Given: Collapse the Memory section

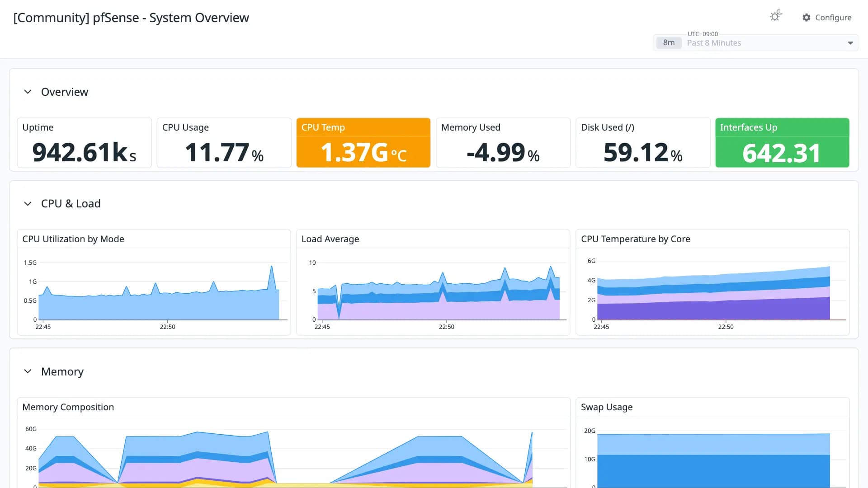Looking at the screenshot, I should (x=28, y=371).
